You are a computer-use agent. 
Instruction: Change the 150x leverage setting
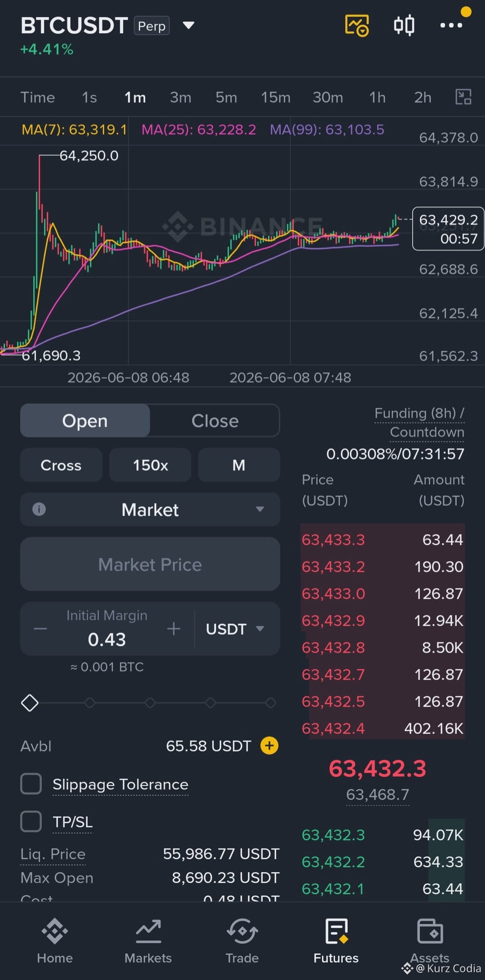(x=150, y=465)
